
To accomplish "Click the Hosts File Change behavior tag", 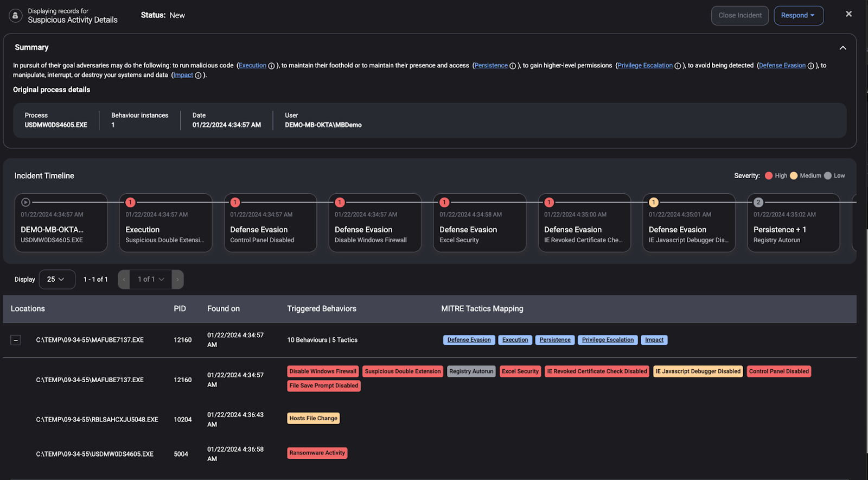I will [x=314, y=419].
